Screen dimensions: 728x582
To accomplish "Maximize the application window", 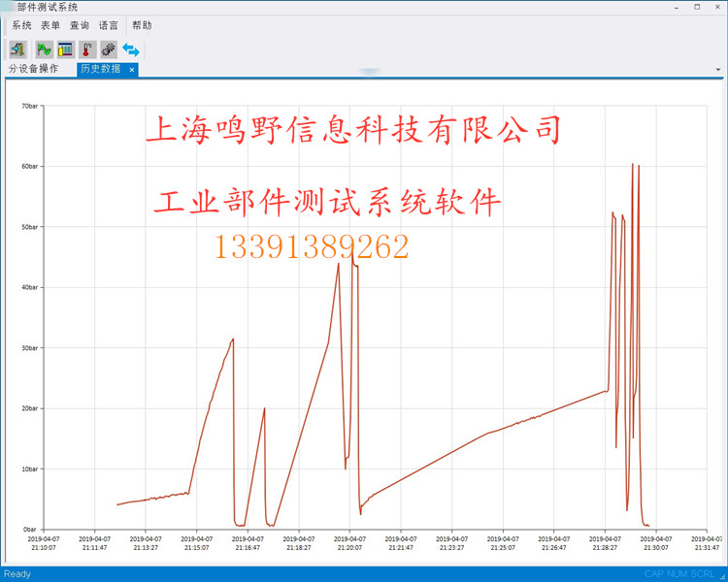I will [x=695, y=7].
